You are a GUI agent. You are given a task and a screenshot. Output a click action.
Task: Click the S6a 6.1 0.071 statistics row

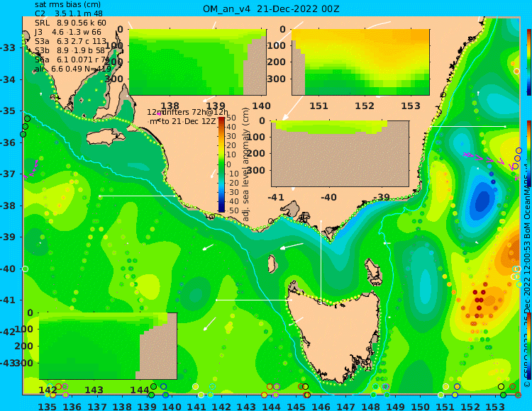pos(72,60)
